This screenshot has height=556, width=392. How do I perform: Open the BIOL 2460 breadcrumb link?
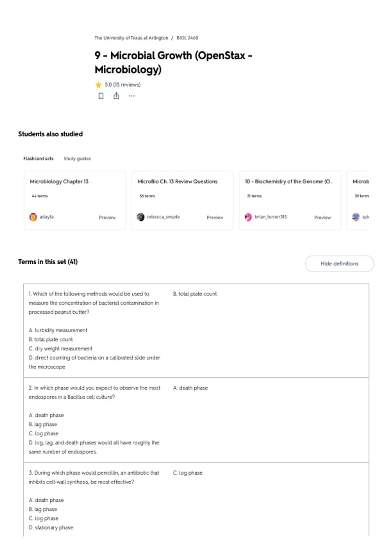click(x=188, y=38)
